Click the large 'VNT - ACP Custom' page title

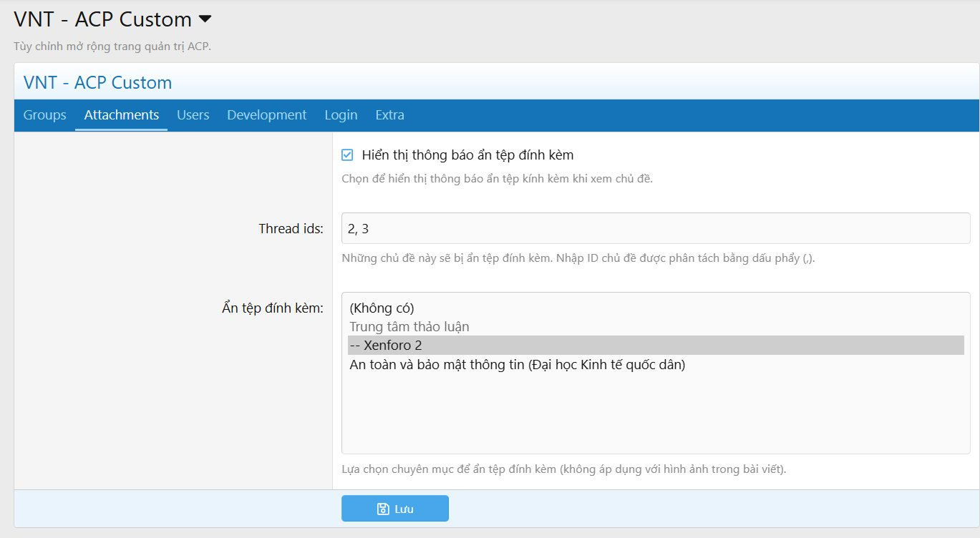pyautogui.click(x=103, y=19)
